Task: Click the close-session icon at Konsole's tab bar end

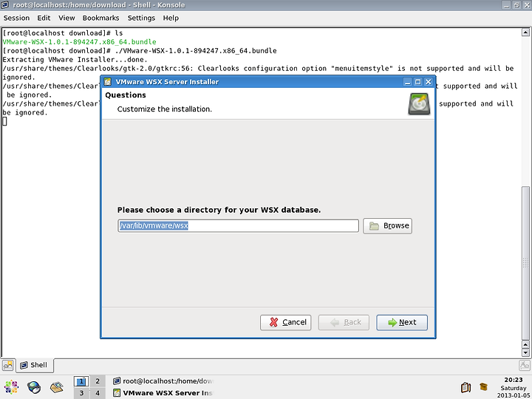Action: tap(524, 366)
